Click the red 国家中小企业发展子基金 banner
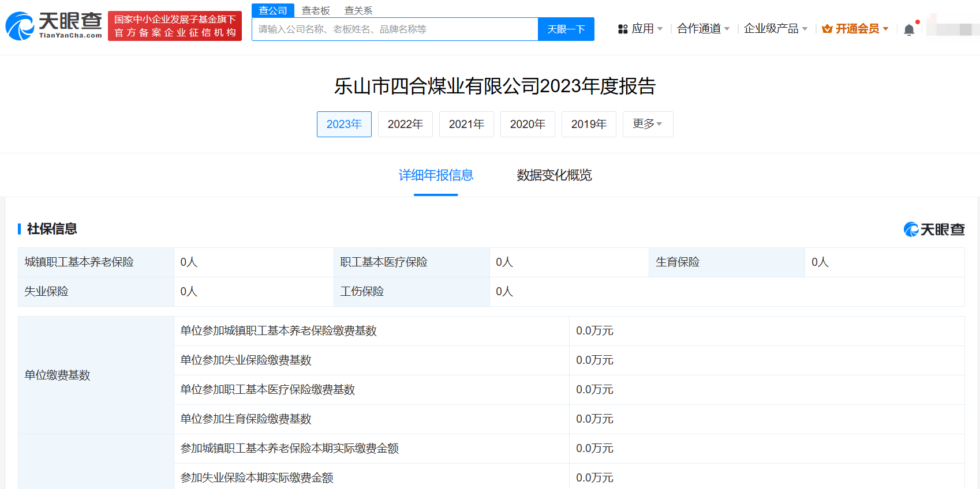This screenshot has height=489, width=980. pyautogui.click(x=175, y=26)
